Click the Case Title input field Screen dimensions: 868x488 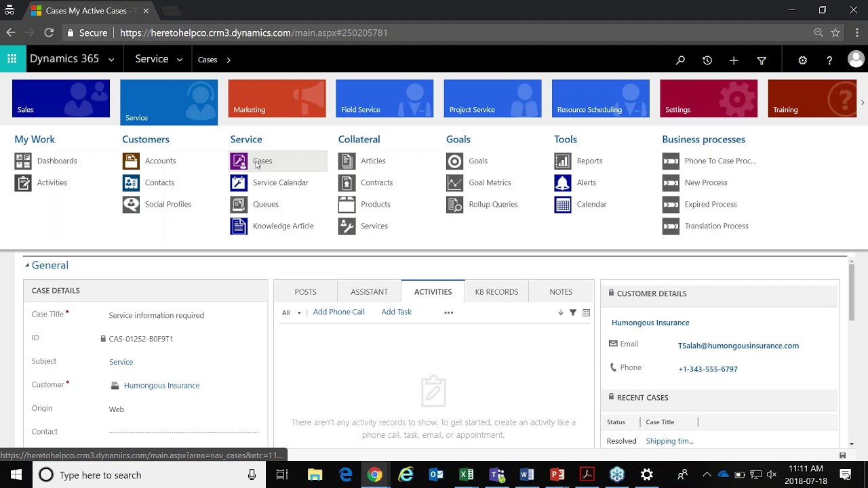click(x=183, y=315)
